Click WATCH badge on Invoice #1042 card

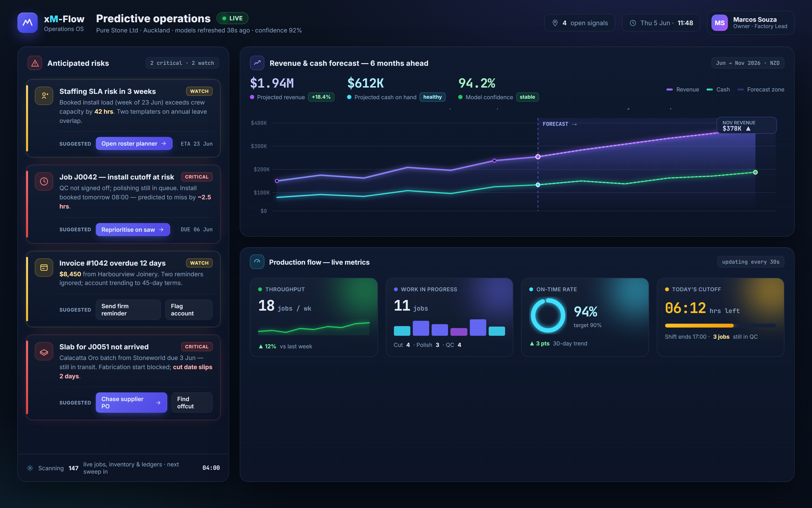[x=199, y=263]
